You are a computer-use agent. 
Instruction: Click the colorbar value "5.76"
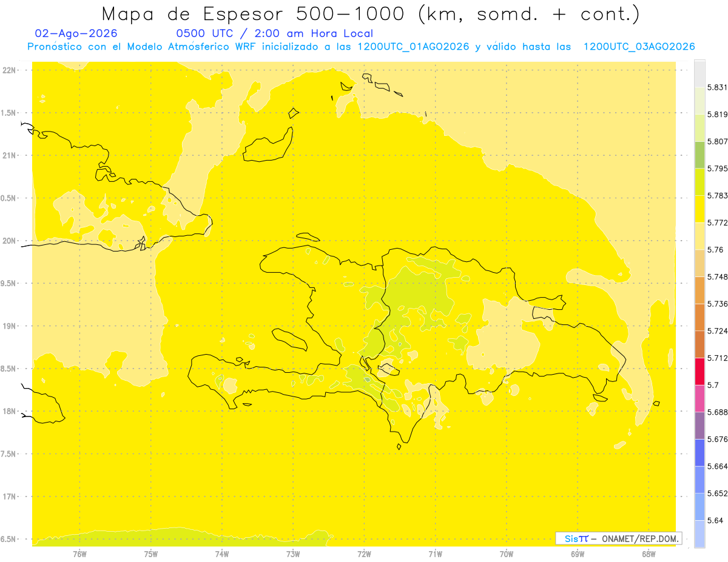tap(715, 250)
